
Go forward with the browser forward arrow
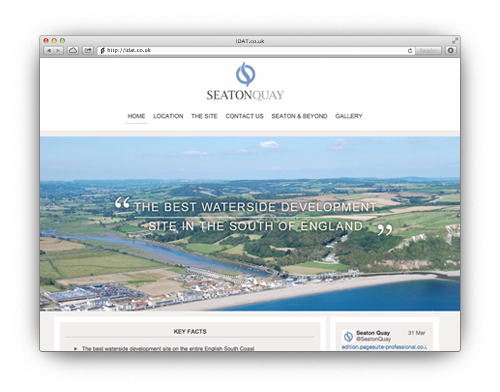tap(58, 51)
